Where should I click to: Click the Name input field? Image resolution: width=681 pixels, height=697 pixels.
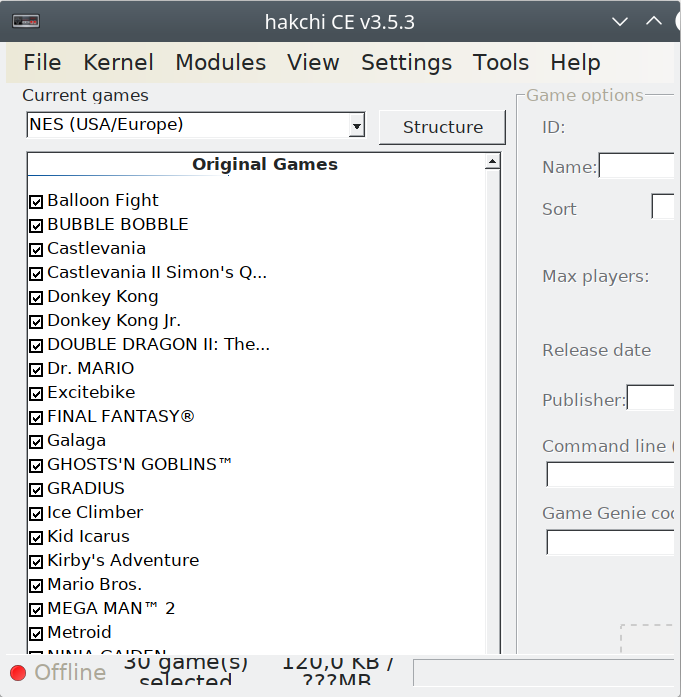(x=637, y=165)
